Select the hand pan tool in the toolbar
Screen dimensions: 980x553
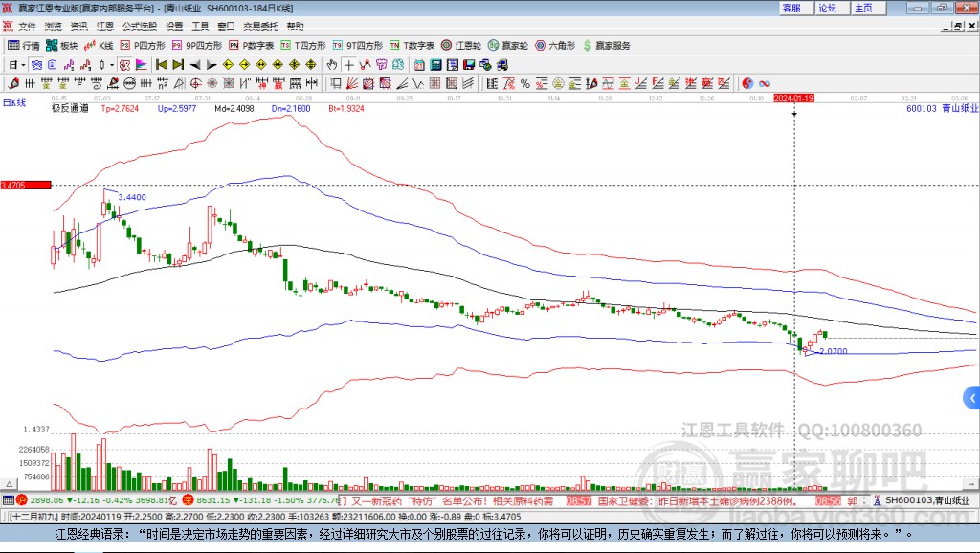pos(331,66)
